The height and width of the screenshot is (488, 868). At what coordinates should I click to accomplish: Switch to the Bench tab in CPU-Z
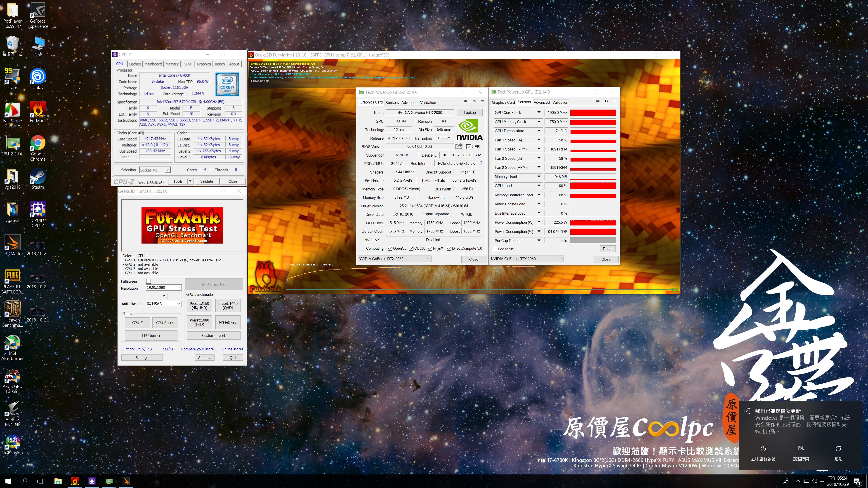coord(220,64)
